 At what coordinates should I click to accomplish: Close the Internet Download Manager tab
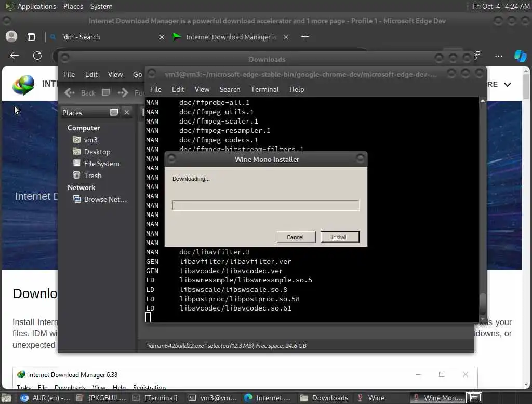click(286, 37)
